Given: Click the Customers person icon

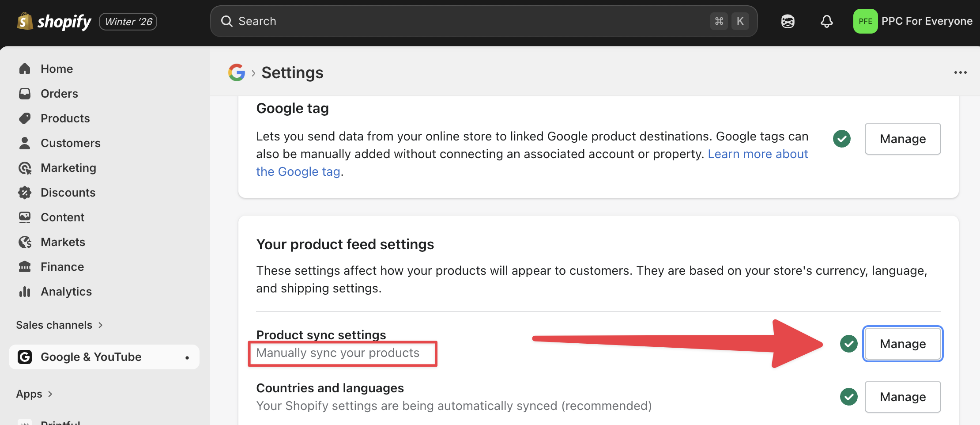Looking at the screenshot, I should tap(25, 143).
